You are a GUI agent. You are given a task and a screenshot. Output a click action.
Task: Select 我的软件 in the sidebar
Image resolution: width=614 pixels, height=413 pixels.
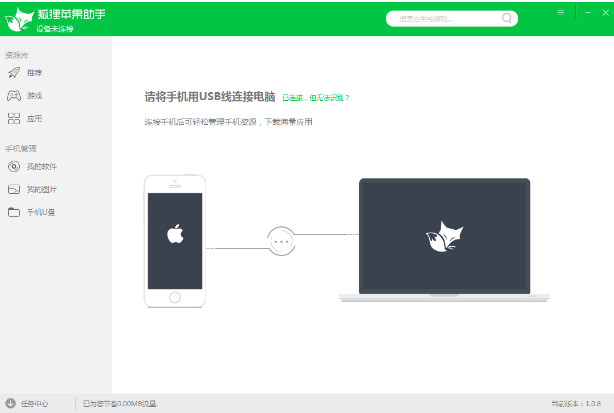coord(42,166)
